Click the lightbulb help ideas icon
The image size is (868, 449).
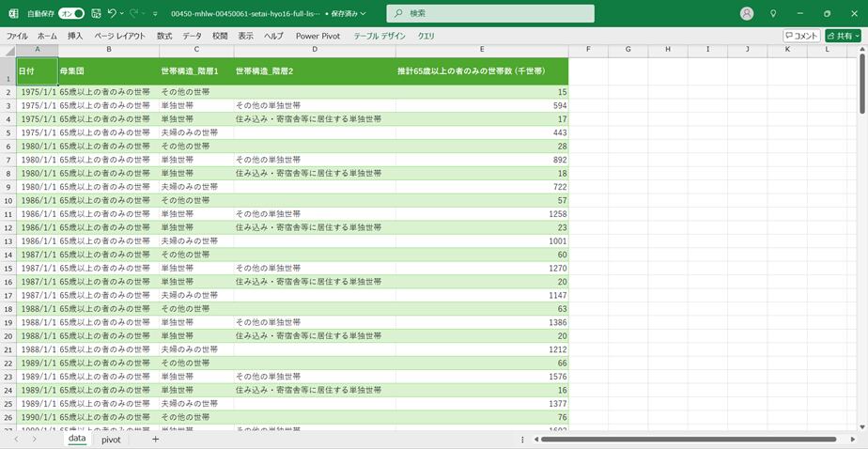pyautogui.click(x=773, y=14)
